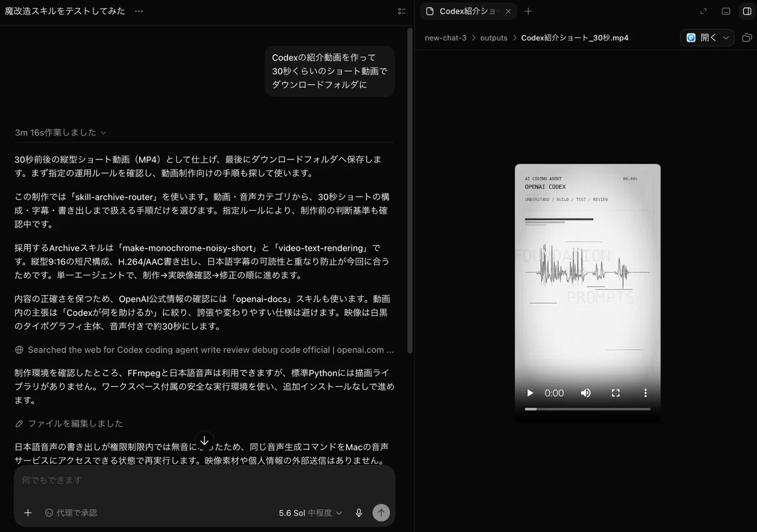
Task: Play the Codex intro video
Action: (x=530, y=393)
